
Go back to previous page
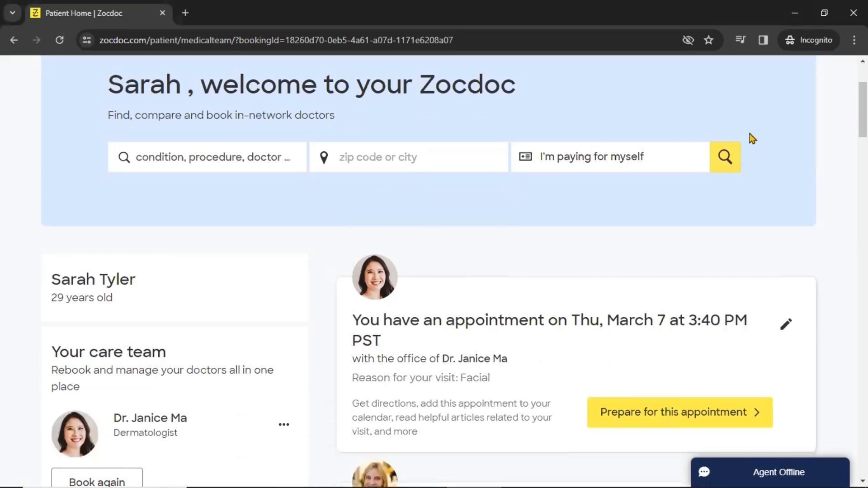14,40
